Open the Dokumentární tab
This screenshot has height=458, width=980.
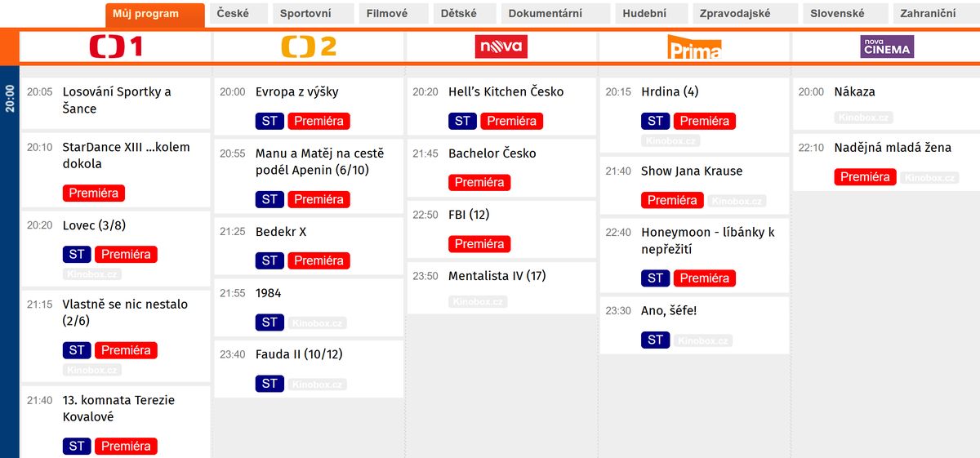tap(546, 14)
